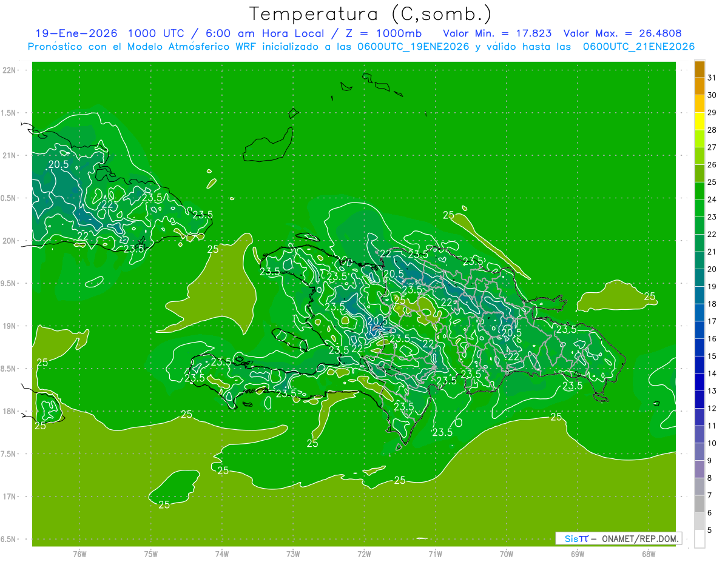Click the 72W longitude axis label
Screen dimensions: 728x562
tap(364, 554)
